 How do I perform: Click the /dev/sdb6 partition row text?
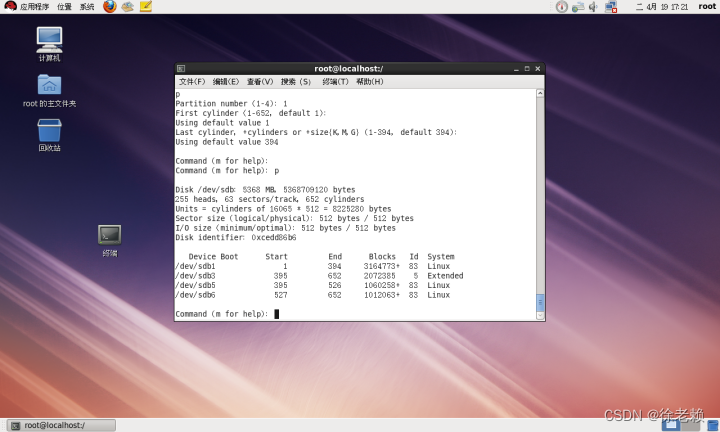click(313, 295)
